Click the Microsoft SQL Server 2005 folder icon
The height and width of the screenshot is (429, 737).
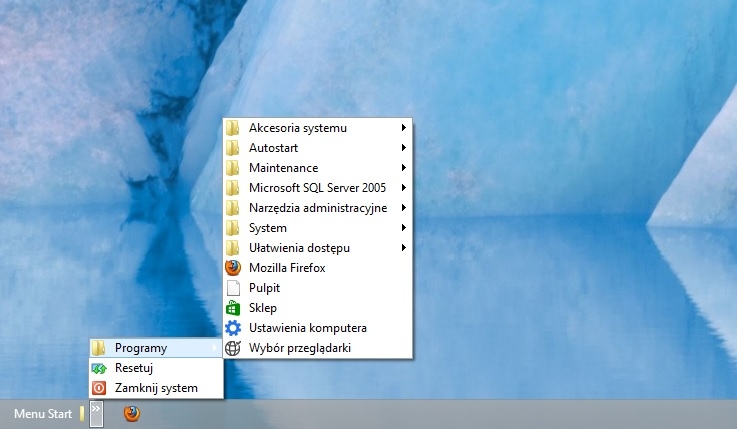[233, 188]
